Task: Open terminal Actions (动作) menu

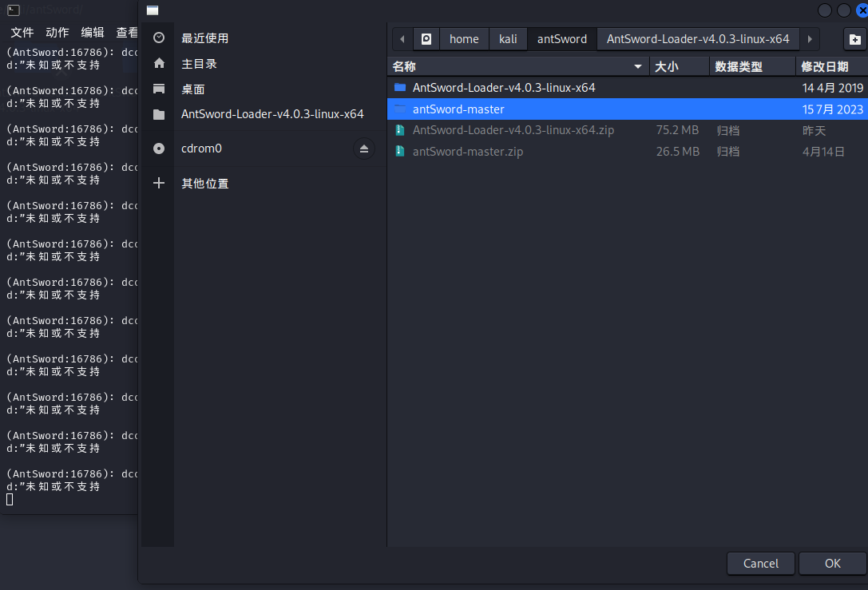Action: tap(57, 33)
